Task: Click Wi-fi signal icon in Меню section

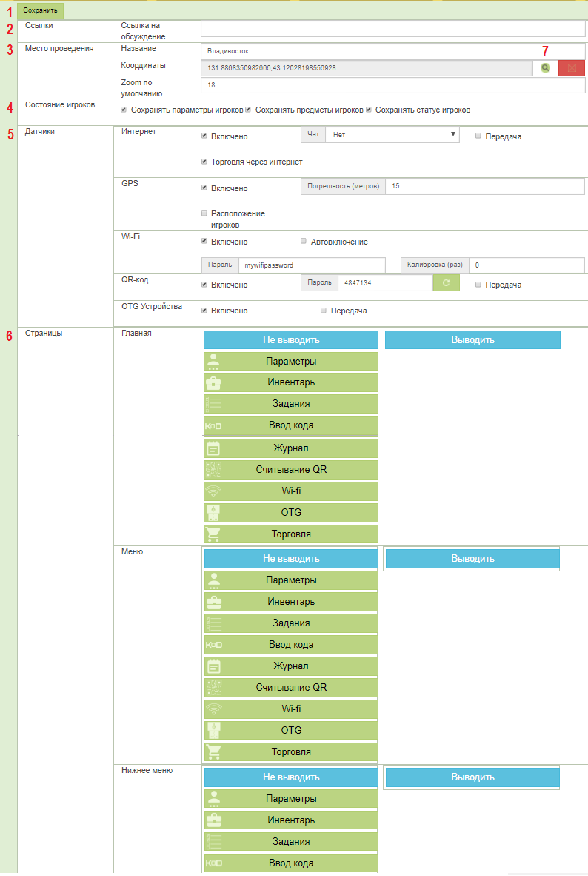Action: 214,709
